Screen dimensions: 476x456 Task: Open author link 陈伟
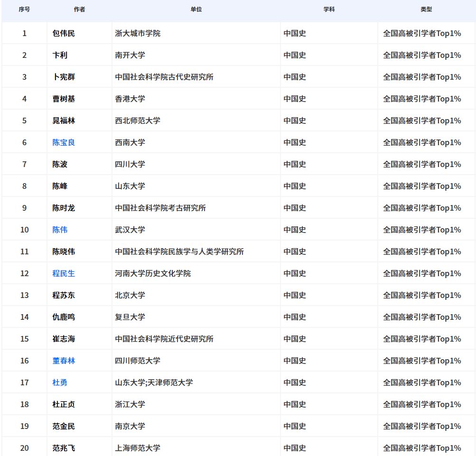(60, 230)
